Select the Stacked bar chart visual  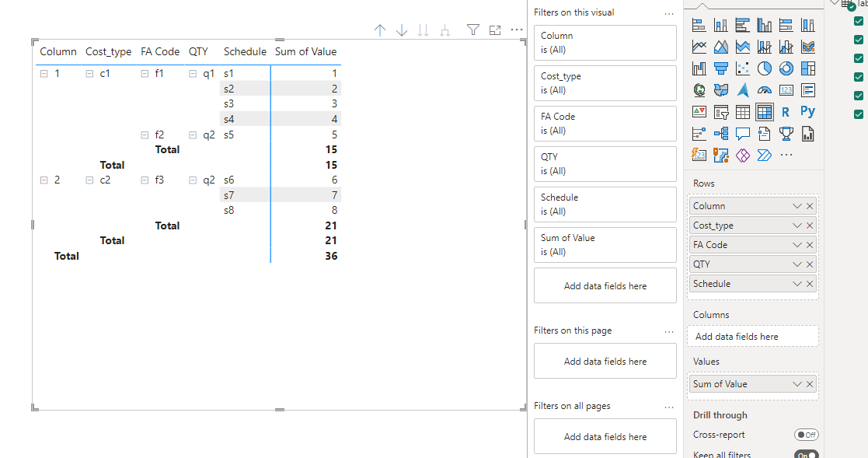pyautogui.click(x=699, y=25)
